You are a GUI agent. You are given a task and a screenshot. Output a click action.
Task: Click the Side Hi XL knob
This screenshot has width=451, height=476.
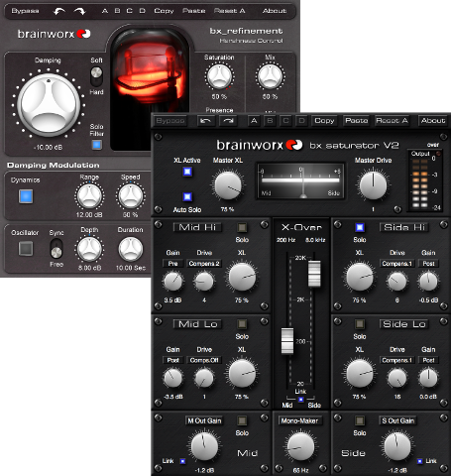pyautogui.click(x=360, y=278)
